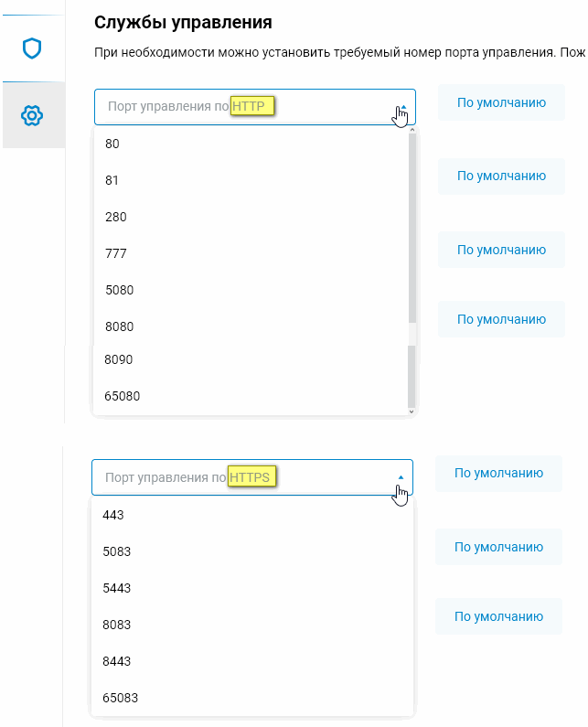Pick port 65080 for HTTP management
Screen dimensions: 588x727
click(251, 396)
